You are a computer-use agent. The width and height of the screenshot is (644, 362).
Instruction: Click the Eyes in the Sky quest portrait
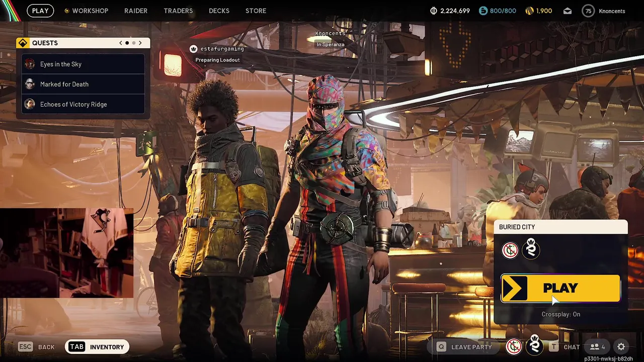click(x=30, y=64)
